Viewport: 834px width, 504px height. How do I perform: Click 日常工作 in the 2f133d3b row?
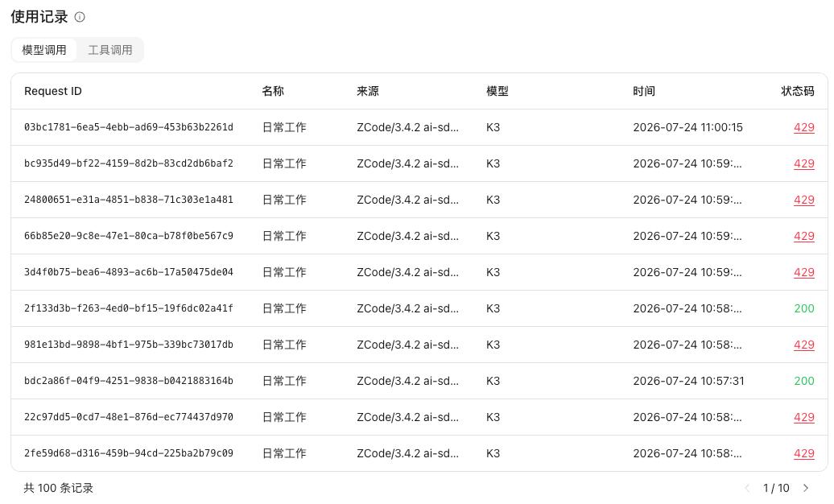[x=284, y=308]
